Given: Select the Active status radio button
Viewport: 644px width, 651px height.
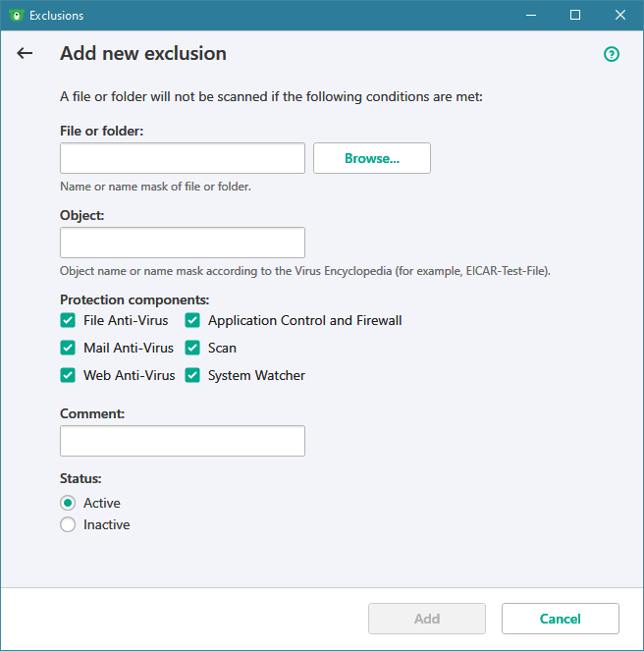Looking at the screenshot, I should pyautogui.click(x=68, y=503).
